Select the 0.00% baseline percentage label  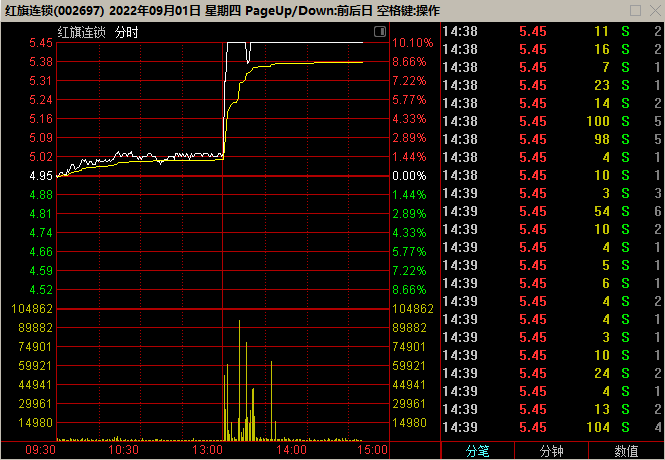pos(409,176)
